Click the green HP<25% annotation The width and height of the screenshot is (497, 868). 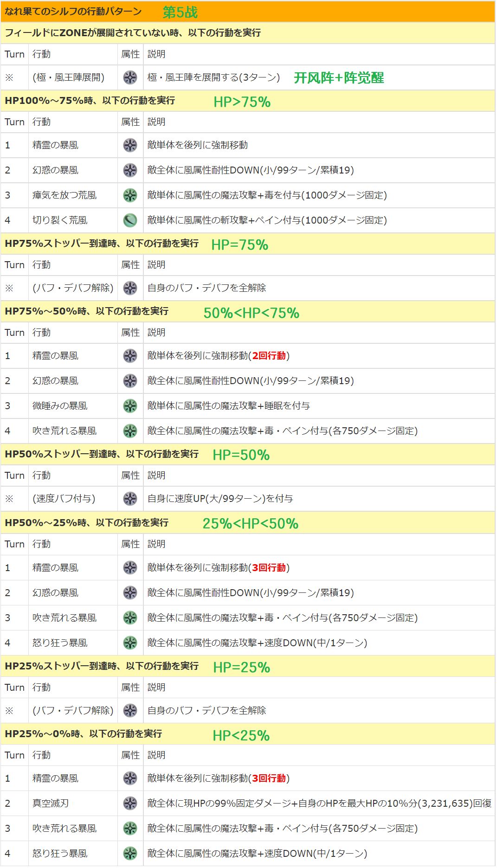click(x=241, y=736)
